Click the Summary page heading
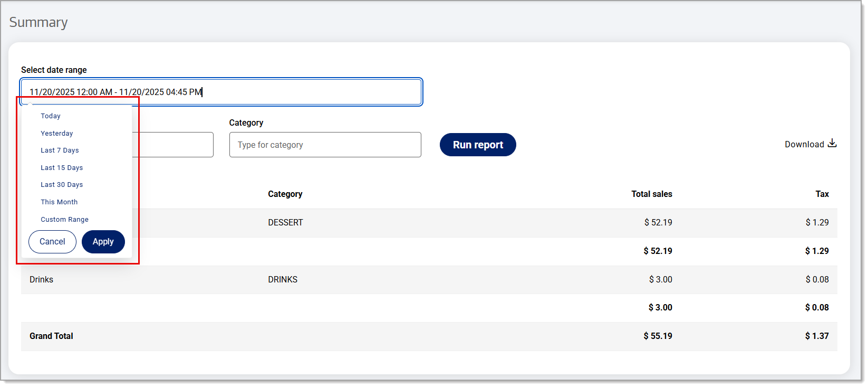The image size is (868, 387). tap(38, 23)
